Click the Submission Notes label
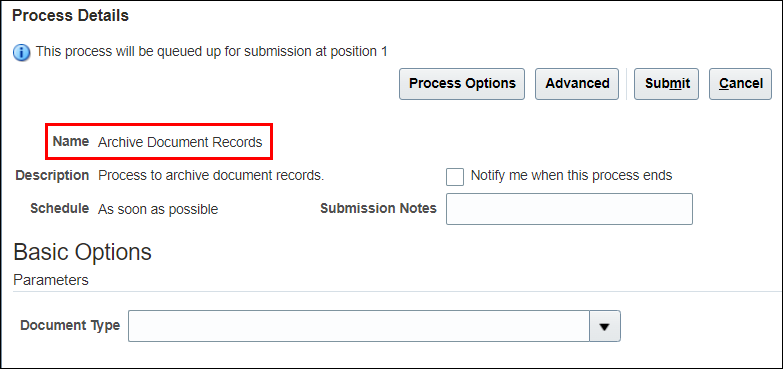 (x=378, y=208)
